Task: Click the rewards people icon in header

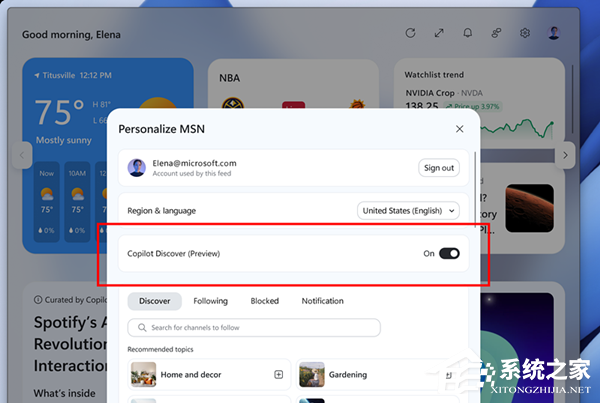Action: coord(496,33)
